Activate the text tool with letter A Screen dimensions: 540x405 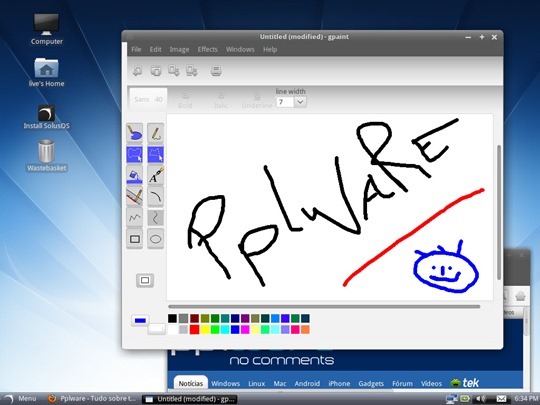click(x=156, y=175)
